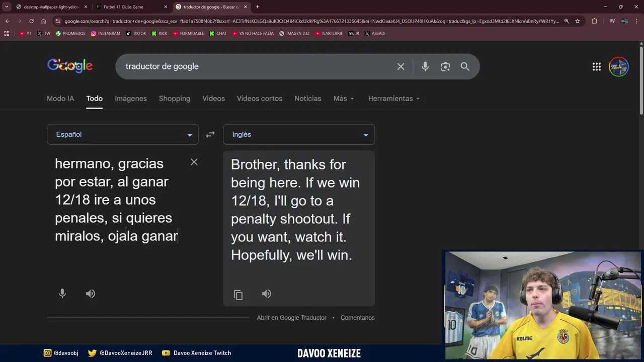Open a new browser tab
The image size is (644, 362).
point(258,7)
